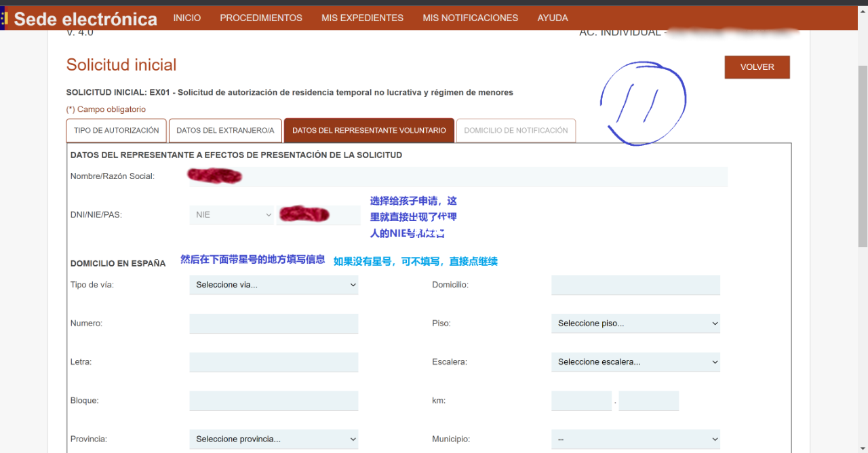The width and height of the screenshot is (868, 453).
Task: Click the Solicitud inicial heading
Action: 121,65
